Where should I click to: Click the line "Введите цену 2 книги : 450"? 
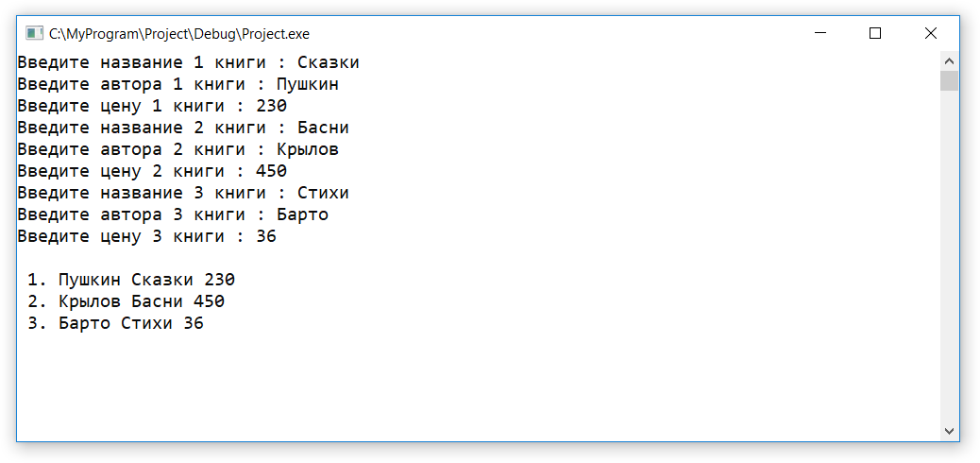[152, 172]
